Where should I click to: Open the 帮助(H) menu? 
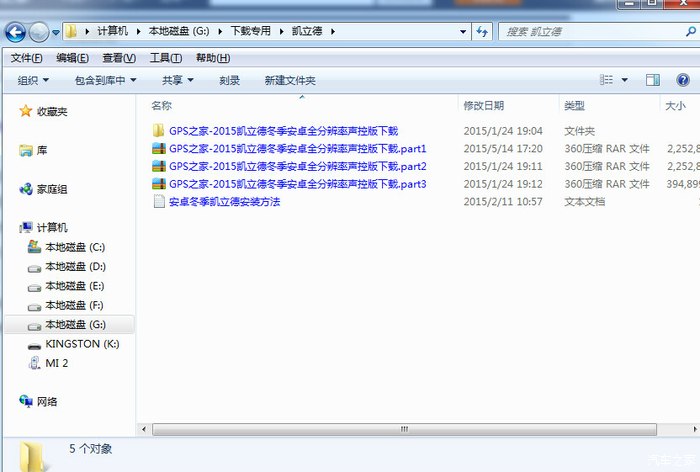click(212, 58)
